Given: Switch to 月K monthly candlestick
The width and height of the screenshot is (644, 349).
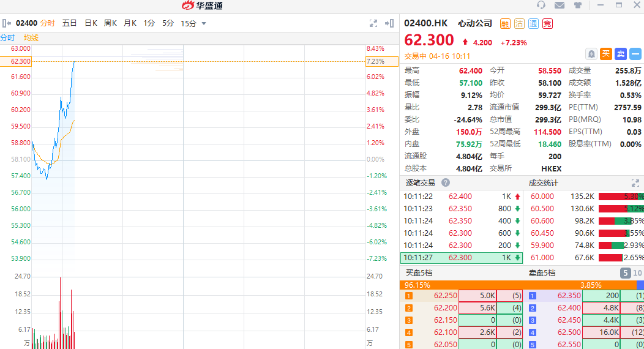Looking at the screenshot, I should point(130,23).
